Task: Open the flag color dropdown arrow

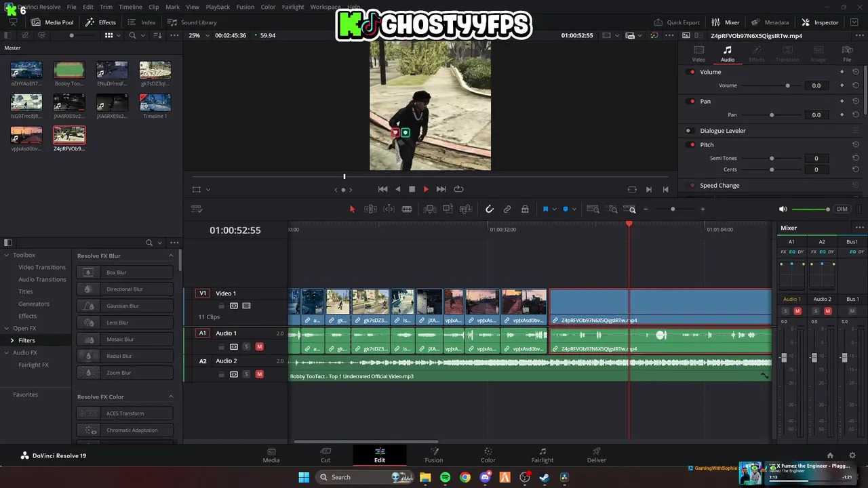Action: (x=554, y=209)
